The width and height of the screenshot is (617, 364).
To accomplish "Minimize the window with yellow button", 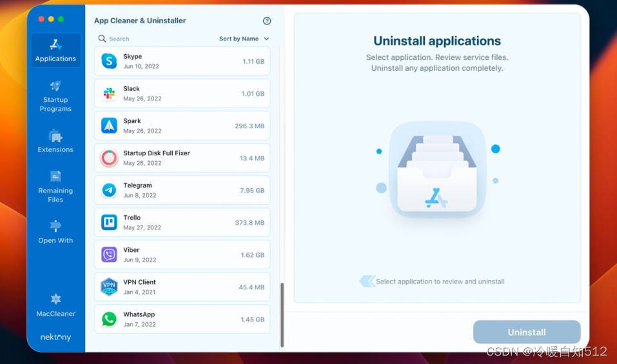I will pos(51,19).
